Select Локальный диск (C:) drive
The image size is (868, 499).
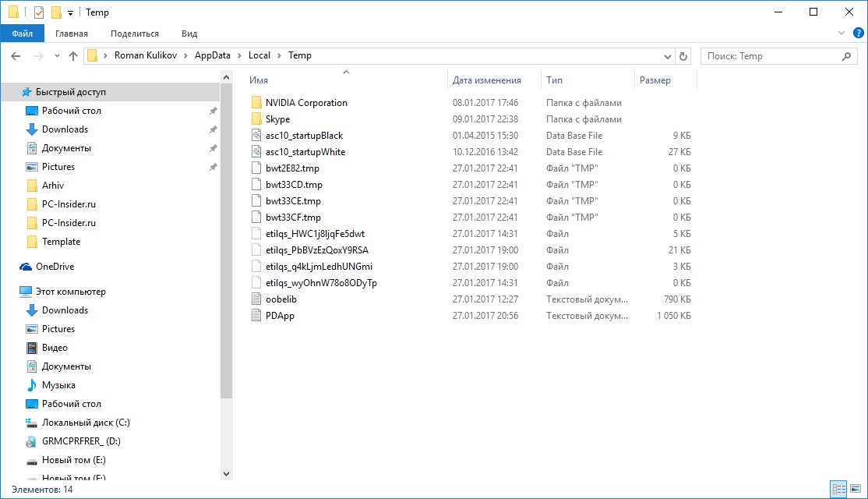[86, 423]
